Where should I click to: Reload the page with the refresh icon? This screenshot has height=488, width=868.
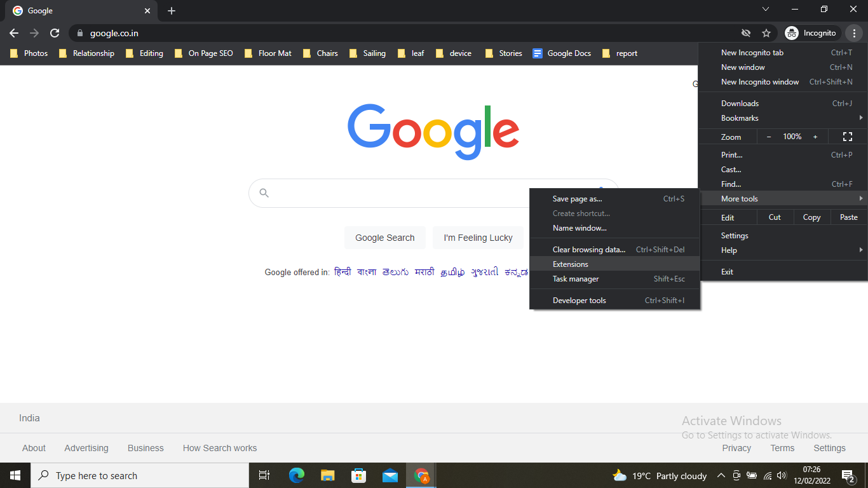[x=55, y=33]
